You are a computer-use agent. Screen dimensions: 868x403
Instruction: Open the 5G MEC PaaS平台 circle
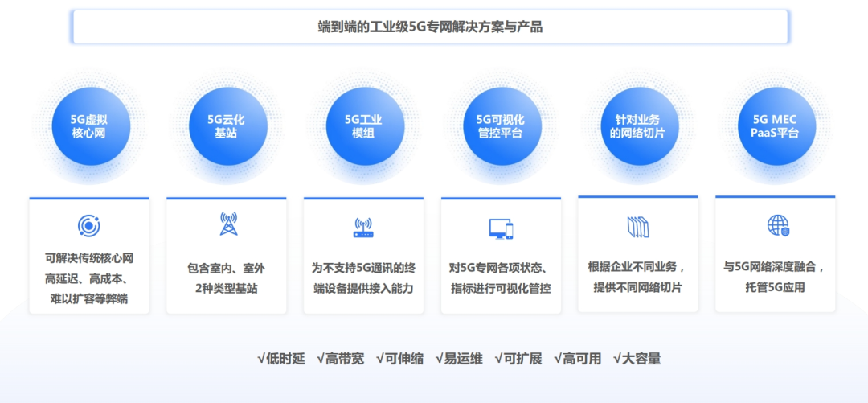[776, 126]
